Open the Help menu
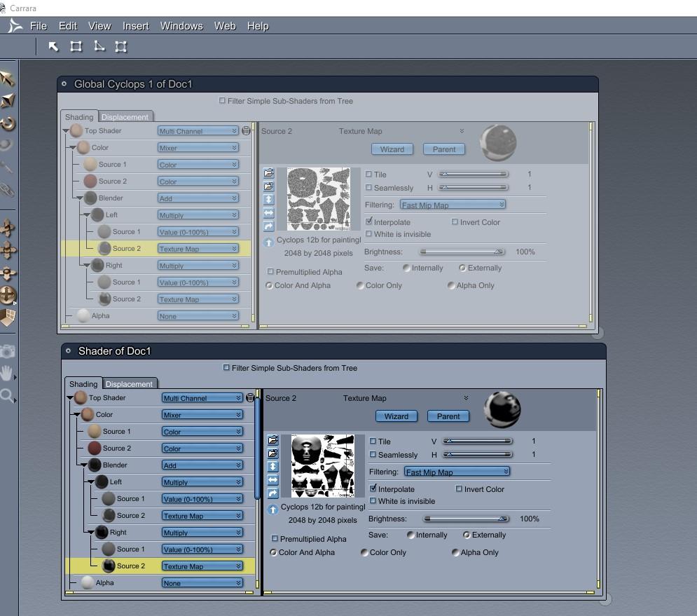 258,26
